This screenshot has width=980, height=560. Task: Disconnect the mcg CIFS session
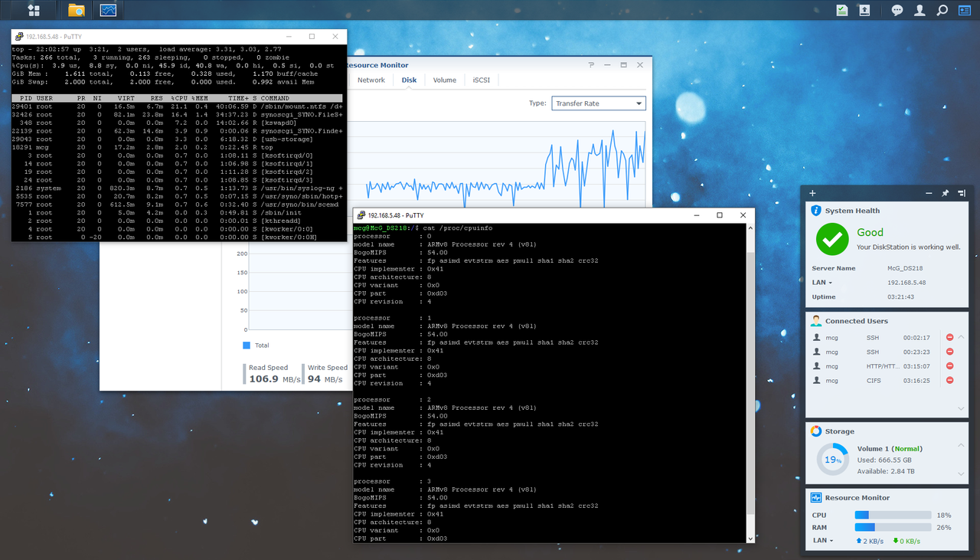coord(949,380)
